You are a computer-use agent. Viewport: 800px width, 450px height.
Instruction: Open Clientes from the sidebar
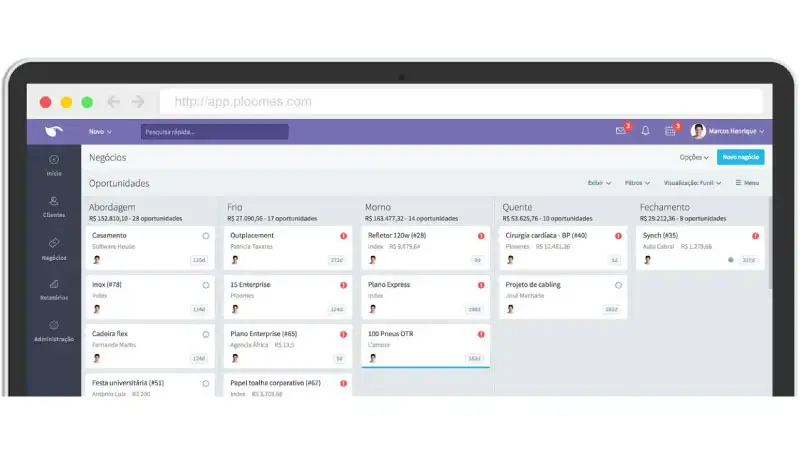[54, 207]
